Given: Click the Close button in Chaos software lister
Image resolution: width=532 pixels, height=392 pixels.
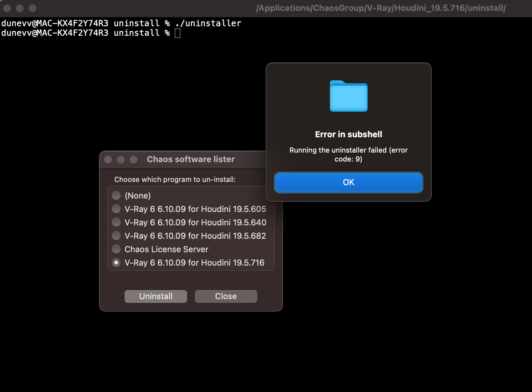Looking at the screenshot, I should 226,296.
